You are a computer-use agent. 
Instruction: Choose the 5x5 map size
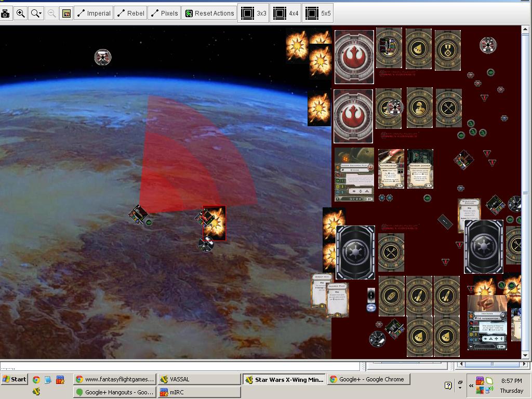click(x=318, y=14)
